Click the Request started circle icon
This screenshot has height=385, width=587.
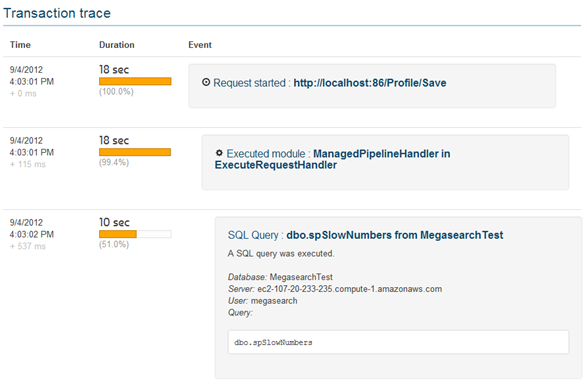(x=206, y=82)
